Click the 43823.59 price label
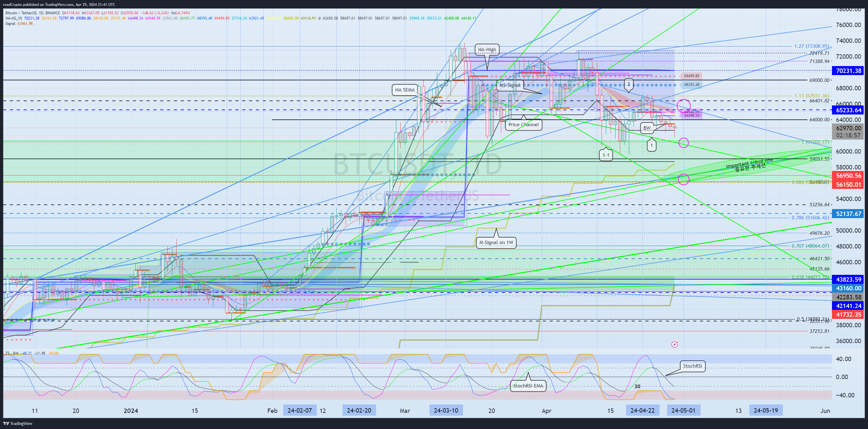 tap(848, 279)
